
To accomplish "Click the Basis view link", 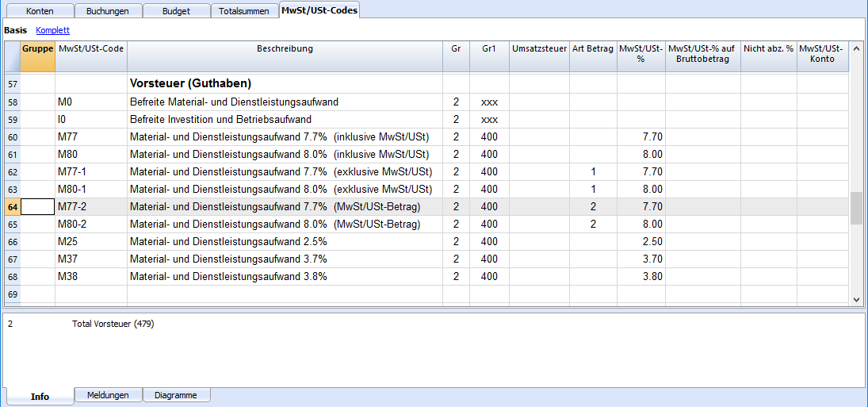I will (x=16, y=31).
